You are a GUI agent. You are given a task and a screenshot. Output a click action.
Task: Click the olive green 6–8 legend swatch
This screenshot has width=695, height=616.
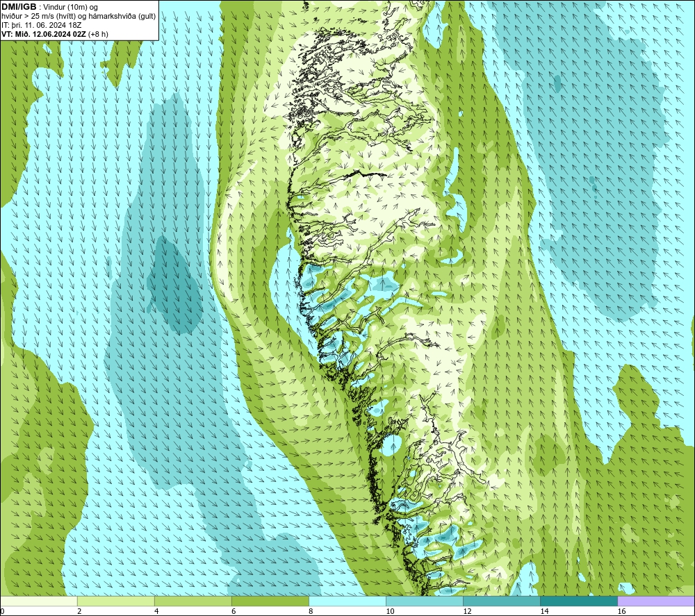270,601
